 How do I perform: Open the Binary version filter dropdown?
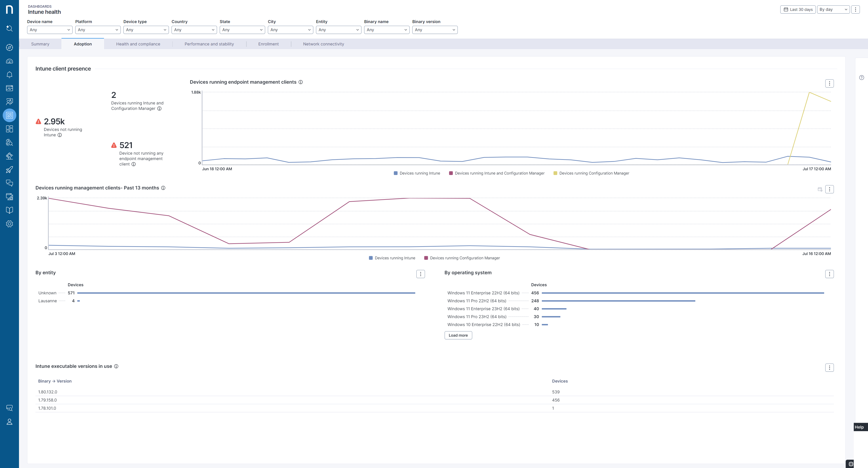[435, 30]
